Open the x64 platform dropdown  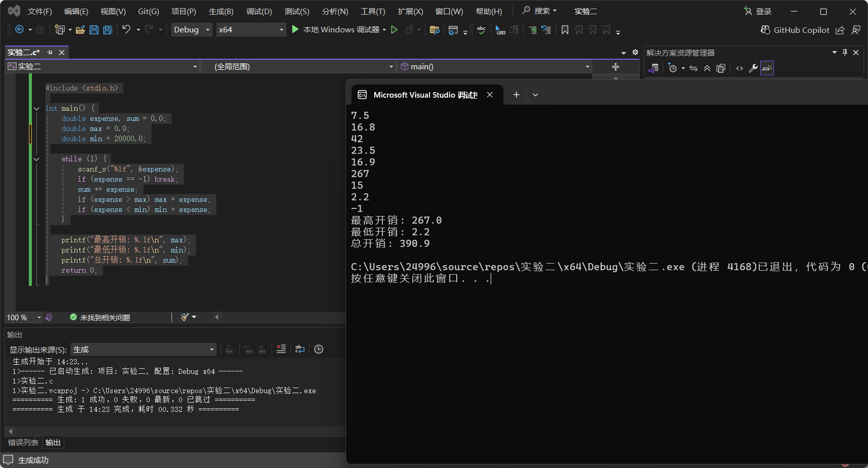point(251,30)
